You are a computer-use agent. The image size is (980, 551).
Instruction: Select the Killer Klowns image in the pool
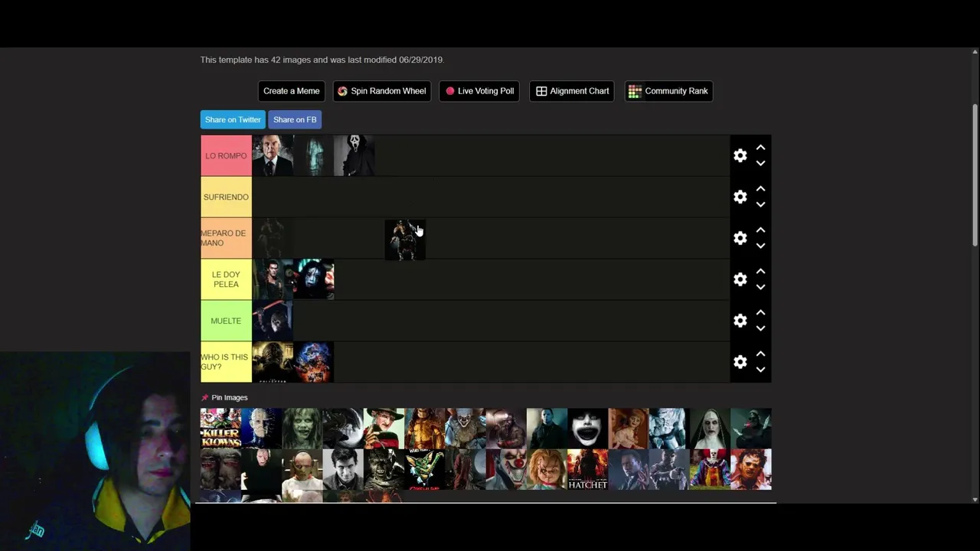coord(220,429)
